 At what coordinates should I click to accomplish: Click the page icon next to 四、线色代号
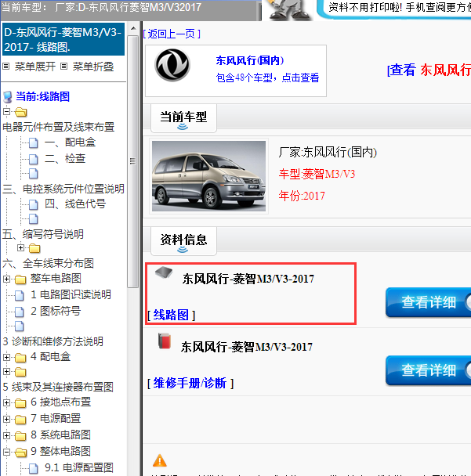point(34,204)
